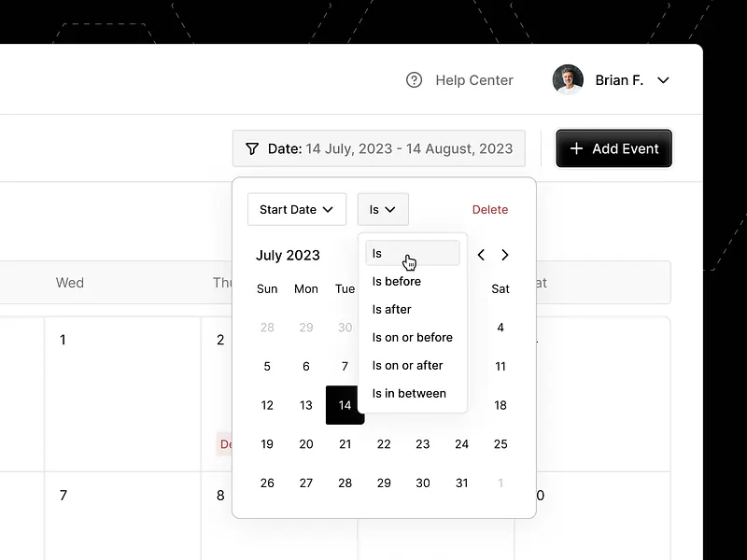Select the 'Is in between' condition
This screenshot has height=560, width=747.
pos(409,393)
